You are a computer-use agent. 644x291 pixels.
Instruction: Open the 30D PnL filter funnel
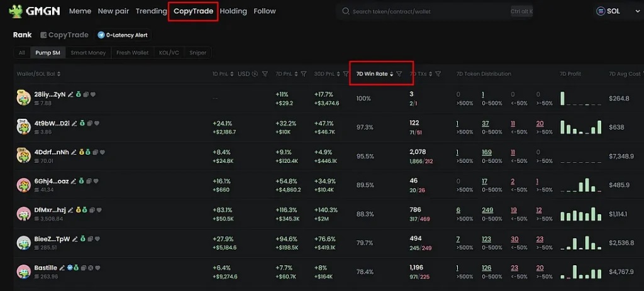pyautogui.click(x=346, y=74)
